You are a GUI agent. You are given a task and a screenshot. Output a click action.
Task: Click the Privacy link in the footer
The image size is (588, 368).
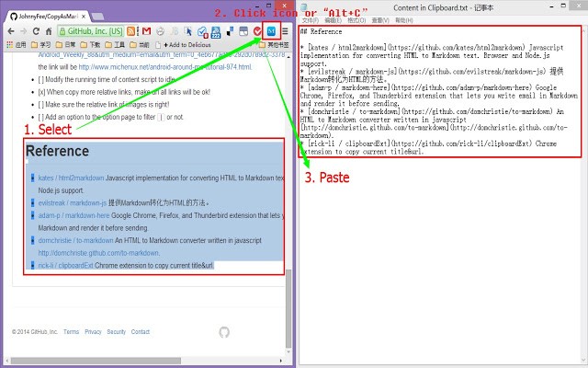pos(93,332)
